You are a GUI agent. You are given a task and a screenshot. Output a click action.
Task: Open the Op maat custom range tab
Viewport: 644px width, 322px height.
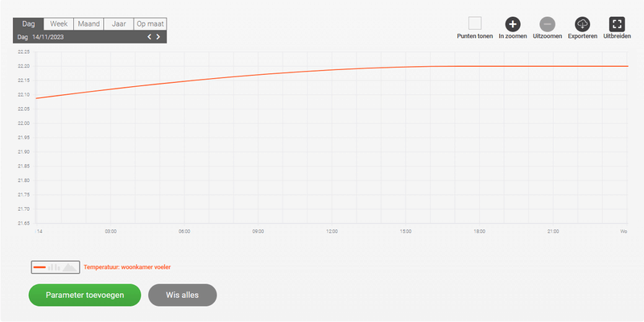click(151, 24)
